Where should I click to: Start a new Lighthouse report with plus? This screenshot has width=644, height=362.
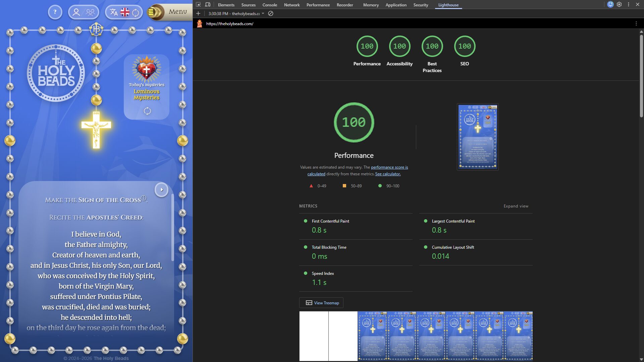point(198,13)
